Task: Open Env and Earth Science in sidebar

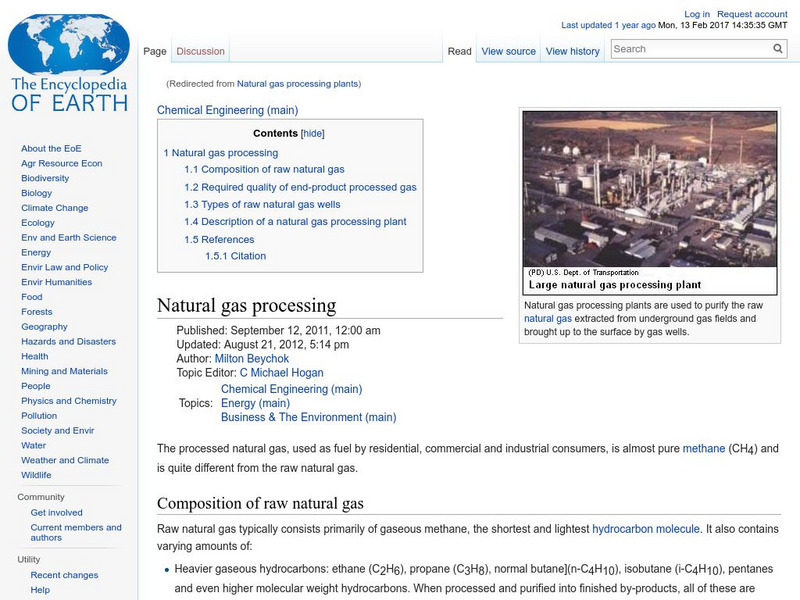Action: tap(68, 237)
